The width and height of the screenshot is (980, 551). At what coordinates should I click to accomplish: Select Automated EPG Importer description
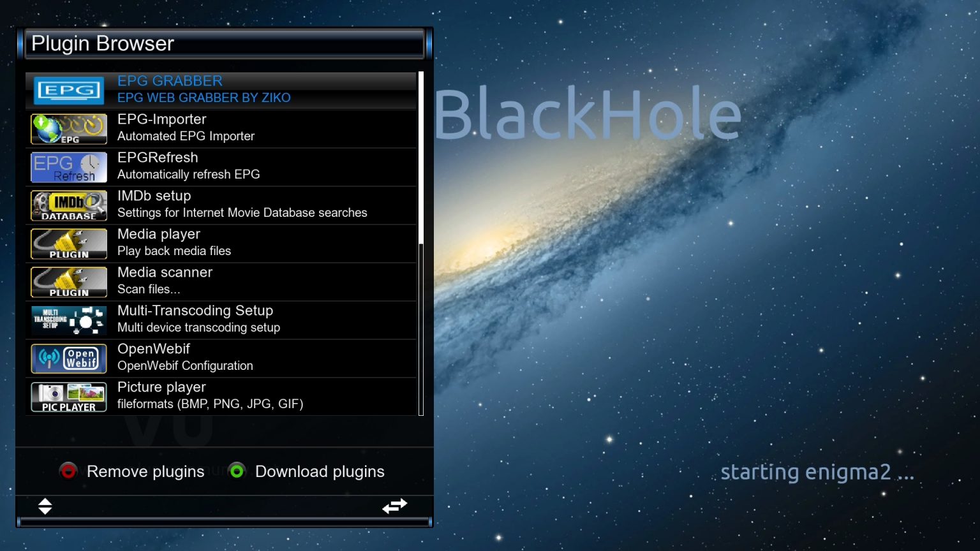[186, 136]
